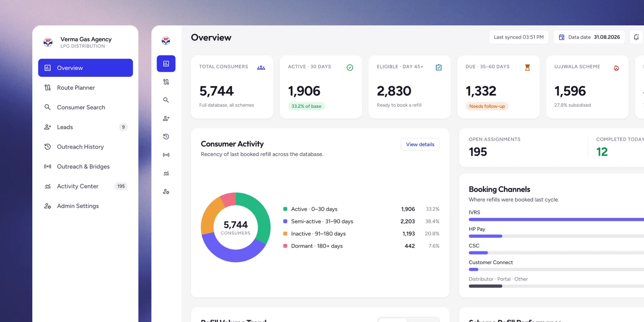644x322 pixels.
Task: Click the broadcast bridges icon in the collapsed rail
Action: pyautogui.click(x=166, y=155)
